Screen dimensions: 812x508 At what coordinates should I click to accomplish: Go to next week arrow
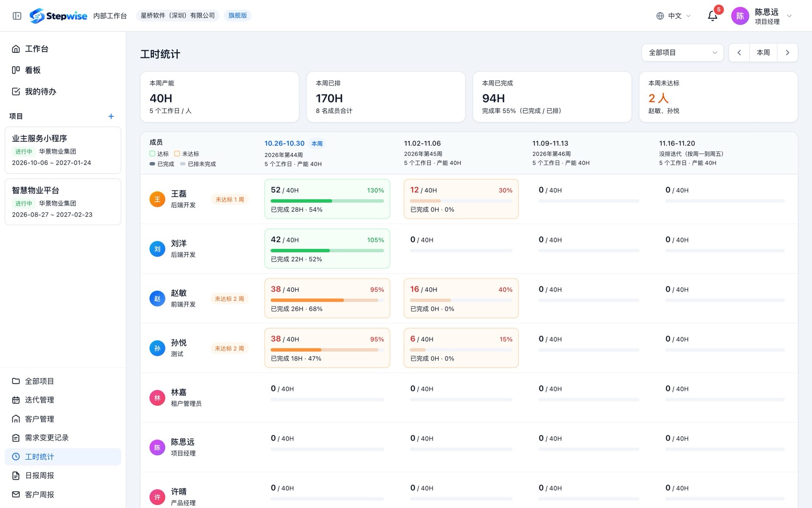(787, 53)
